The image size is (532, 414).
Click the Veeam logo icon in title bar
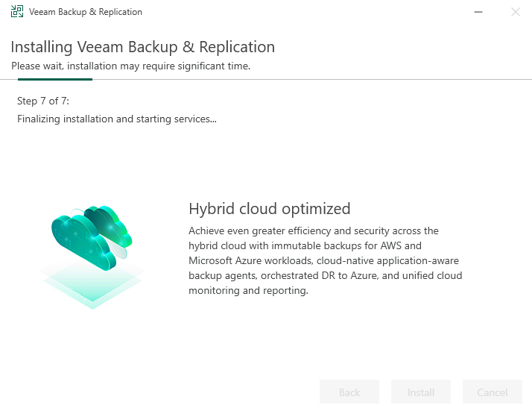pyautogui.click(x=17, y=11)
